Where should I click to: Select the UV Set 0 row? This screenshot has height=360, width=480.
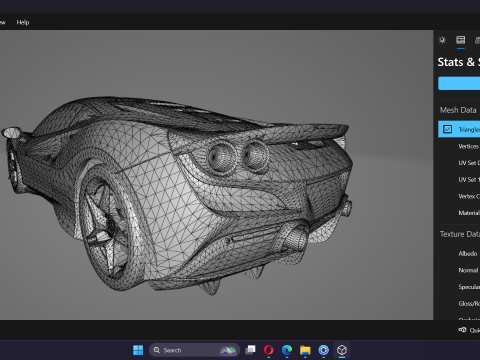pyautogui.click(x=459, y=163)
